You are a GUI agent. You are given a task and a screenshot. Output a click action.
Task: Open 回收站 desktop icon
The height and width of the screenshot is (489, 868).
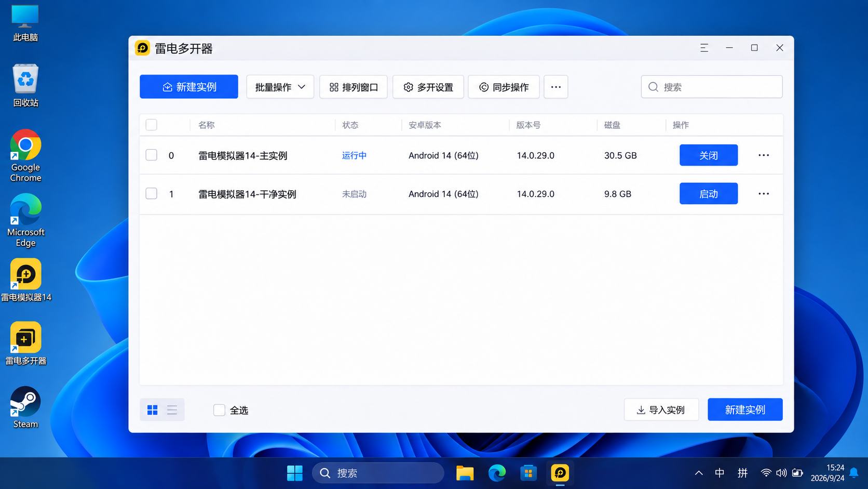point(25,85)
